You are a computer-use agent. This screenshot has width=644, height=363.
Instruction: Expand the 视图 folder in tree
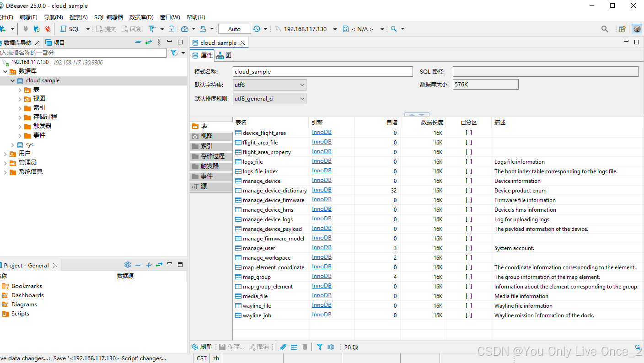[x=20, y=99]
